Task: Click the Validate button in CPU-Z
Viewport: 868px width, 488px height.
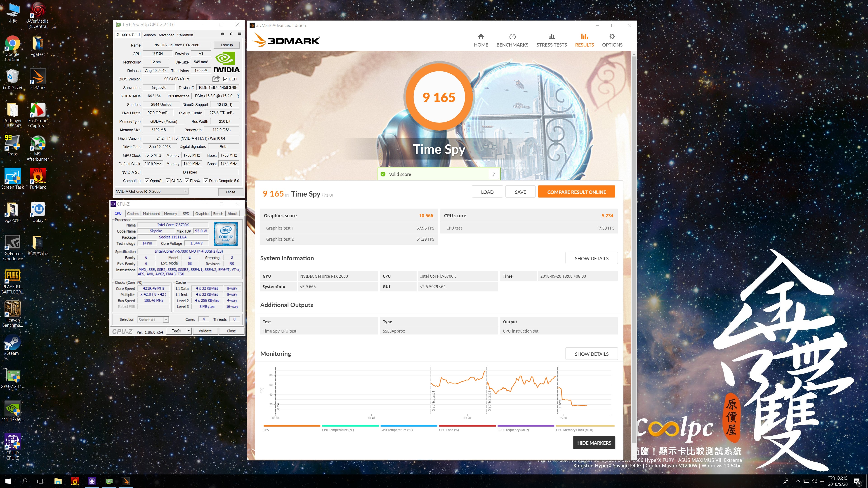Action: [x=205, y=331]
